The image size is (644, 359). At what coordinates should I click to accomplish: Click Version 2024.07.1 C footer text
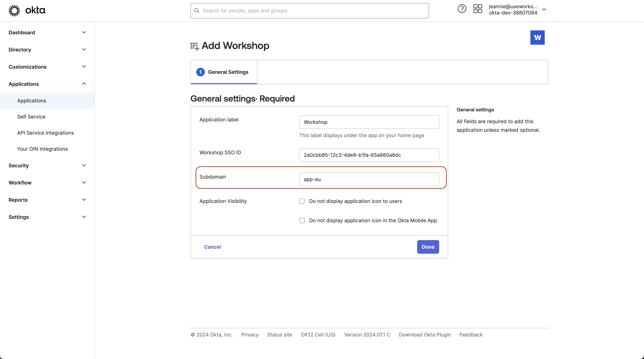(x=367, y=335)
